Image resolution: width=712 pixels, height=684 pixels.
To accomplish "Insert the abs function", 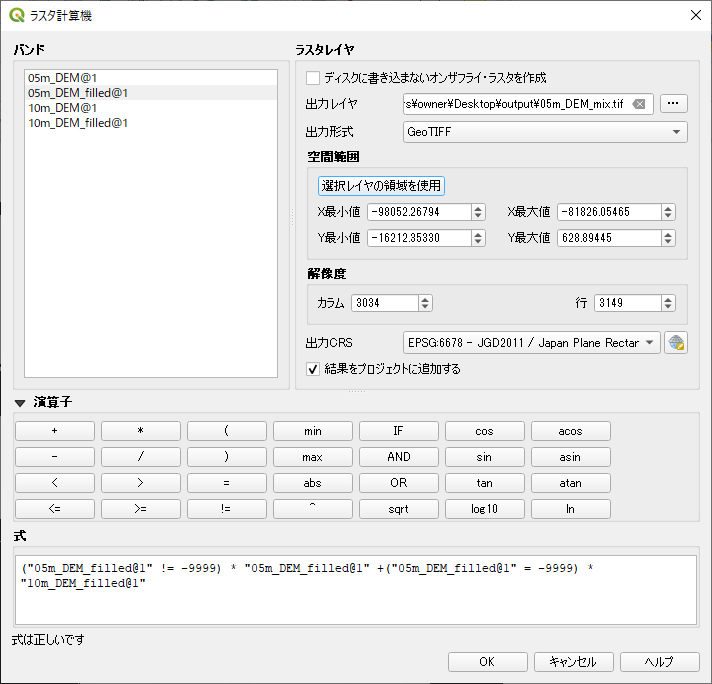I will (313, 483).
